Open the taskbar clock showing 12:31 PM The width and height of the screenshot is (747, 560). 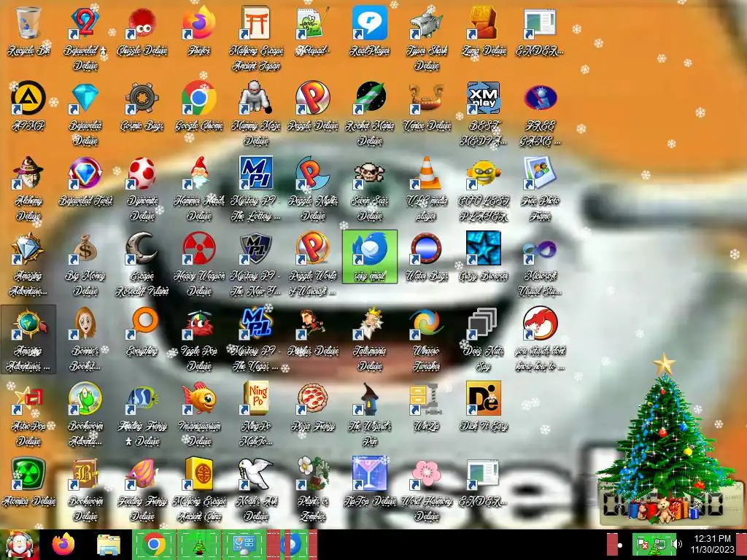712,544
